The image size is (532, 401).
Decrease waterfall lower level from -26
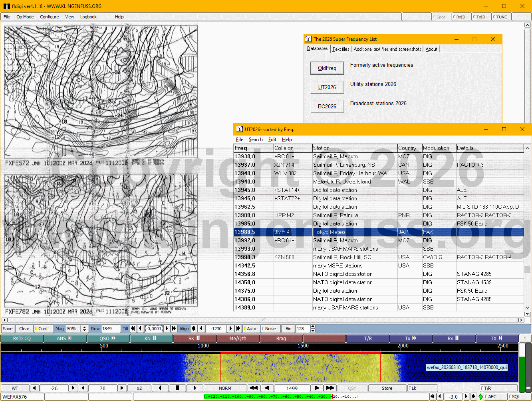(x=34, y=388)
